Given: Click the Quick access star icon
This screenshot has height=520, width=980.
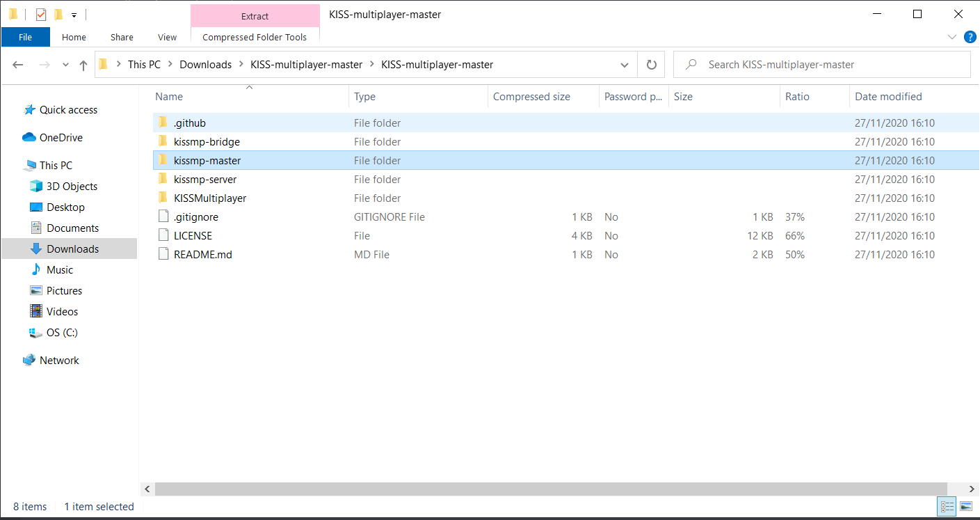Looking at the screenshot, I should [30, 110].
